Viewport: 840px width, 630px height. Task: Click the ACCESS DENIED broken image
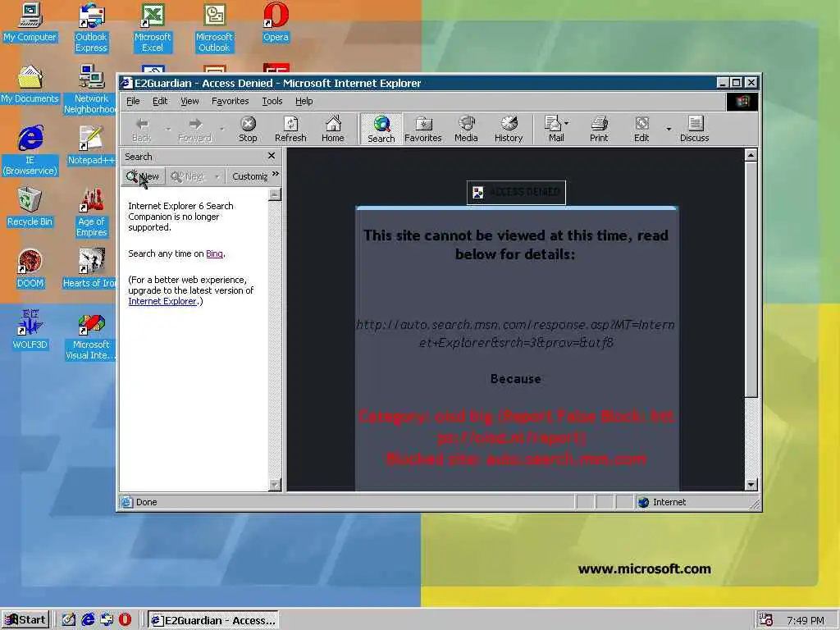pos(516,192)
